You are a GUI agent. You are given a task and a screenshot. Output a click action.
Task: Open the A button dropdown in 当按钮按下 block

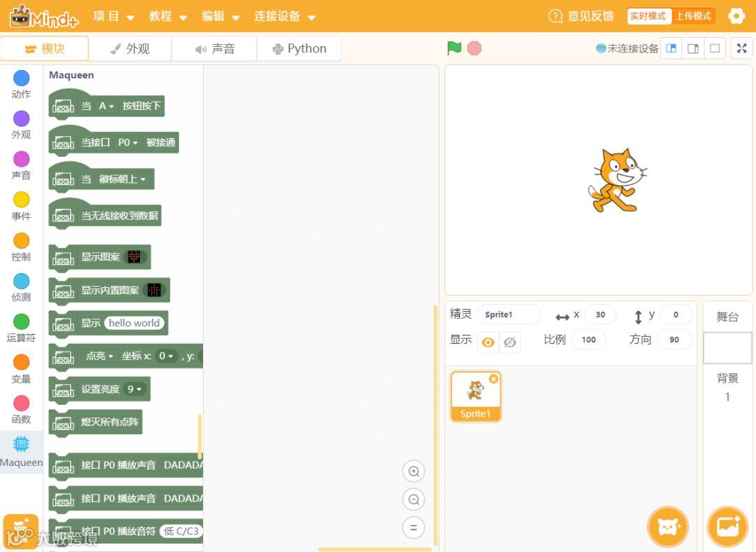106,106
